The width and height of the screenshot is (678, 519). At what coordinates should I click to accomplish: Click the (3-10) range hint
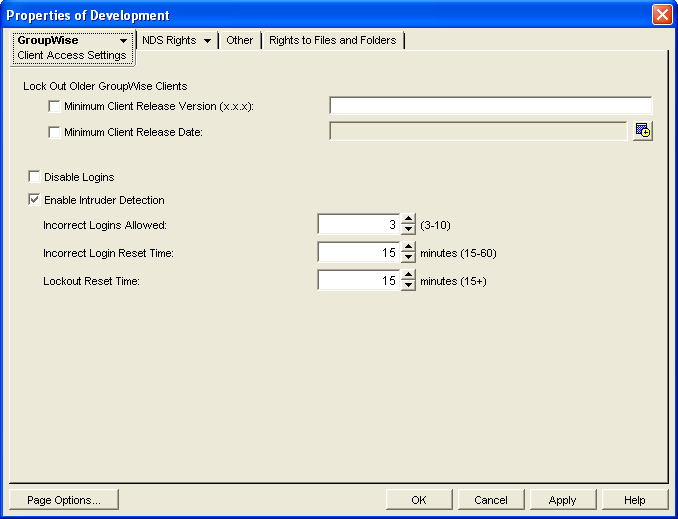[x=435, y=225]
